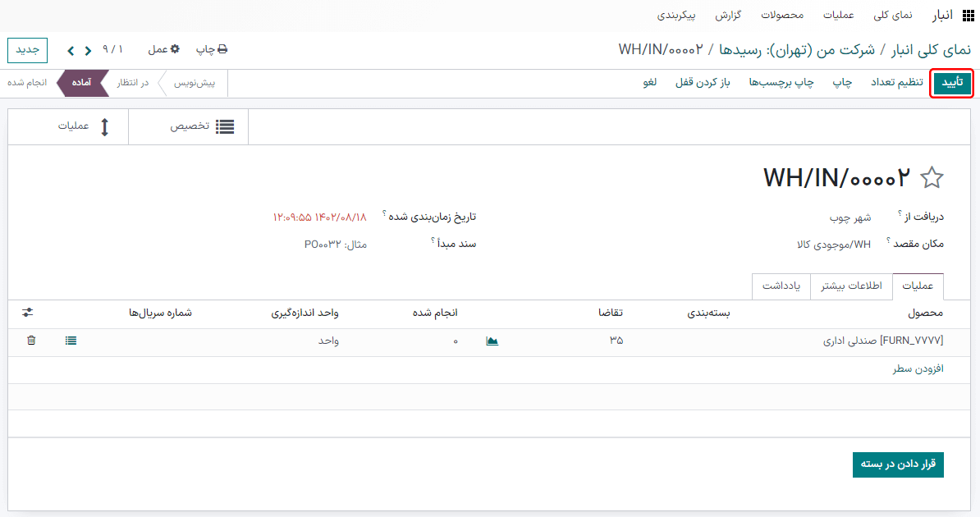Viewport: 980px width, 517px height.
Task: Click شماره سریال‌ها column header
Action: point(161,313)
